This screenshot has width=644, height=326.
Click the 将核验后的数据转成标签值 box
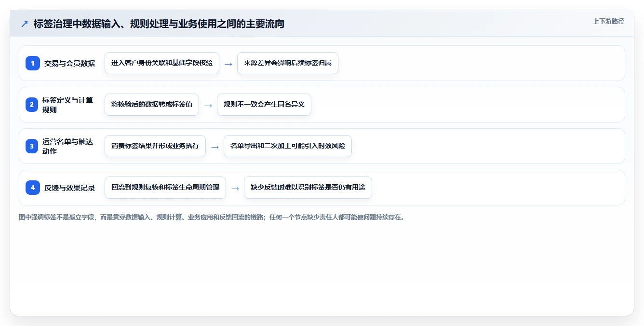pyautogui.click(x=152, y=105)
